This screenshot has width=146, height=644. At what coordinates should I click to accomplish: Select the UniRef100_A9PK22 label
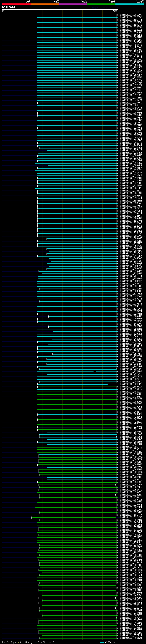[131, 95]
